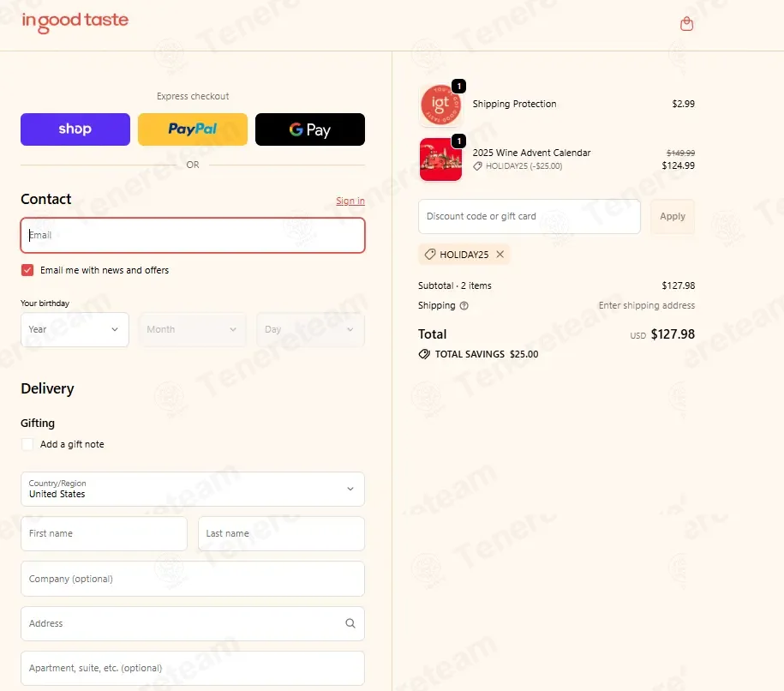Expand the Country/Region selector
This screenshot has height=691, width=784.
click(x=193, y=489)
